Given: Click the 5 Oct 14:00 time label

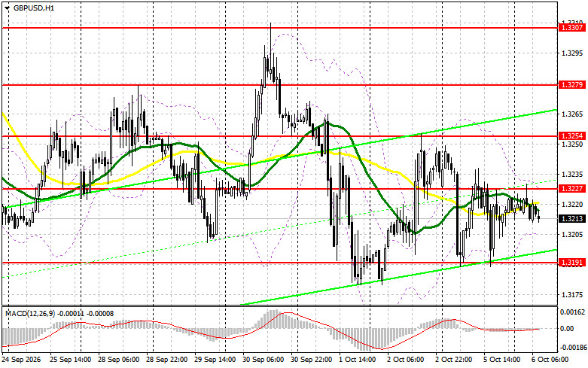Looking at the screenshot, I should [x=501, y=360].
